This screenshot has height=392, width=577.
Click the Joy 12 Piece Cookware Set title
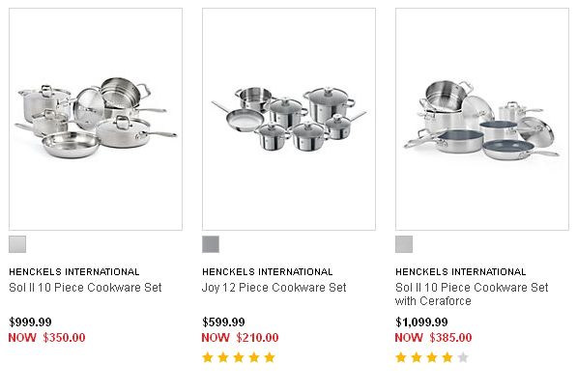pyautogui.click(x=274, y=287)
